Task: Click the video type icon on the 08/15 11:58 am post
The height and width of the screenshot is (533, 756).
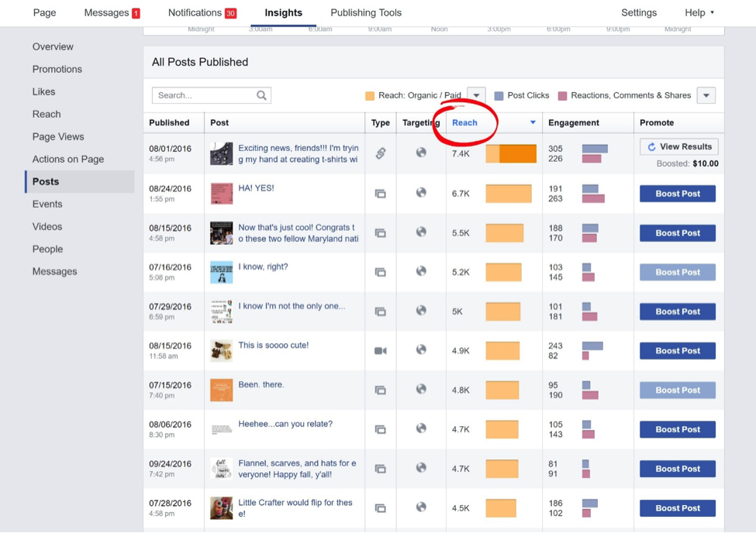Action: pyautogui.click(x=380, y=350)
